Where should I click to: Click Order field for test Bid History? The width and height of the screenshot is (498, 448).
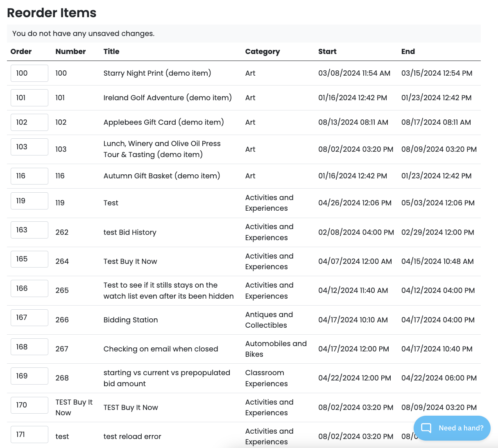29,230
